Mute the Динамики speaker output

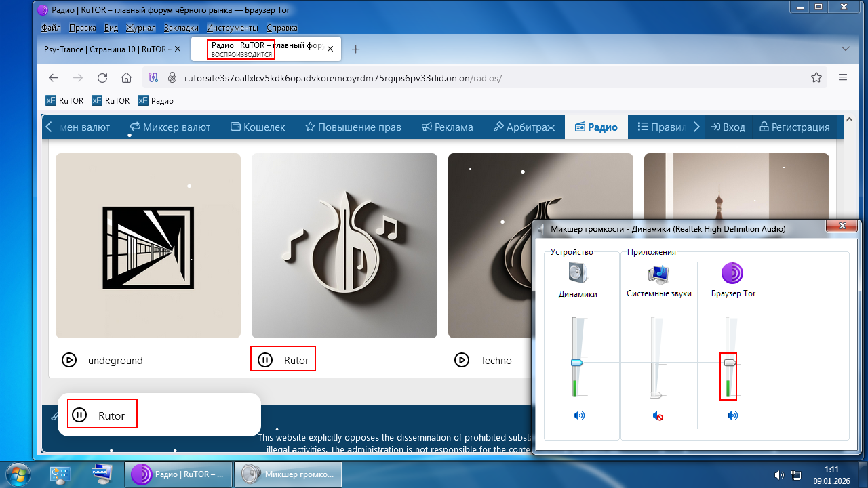(578, 415)
